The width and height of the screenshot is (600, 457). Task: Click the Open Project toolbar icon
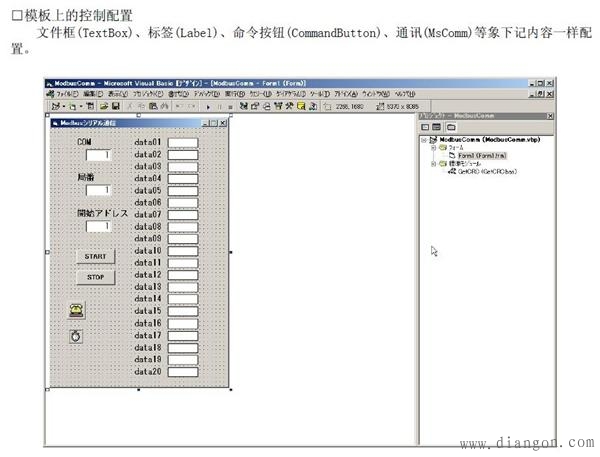click(103, 105)
